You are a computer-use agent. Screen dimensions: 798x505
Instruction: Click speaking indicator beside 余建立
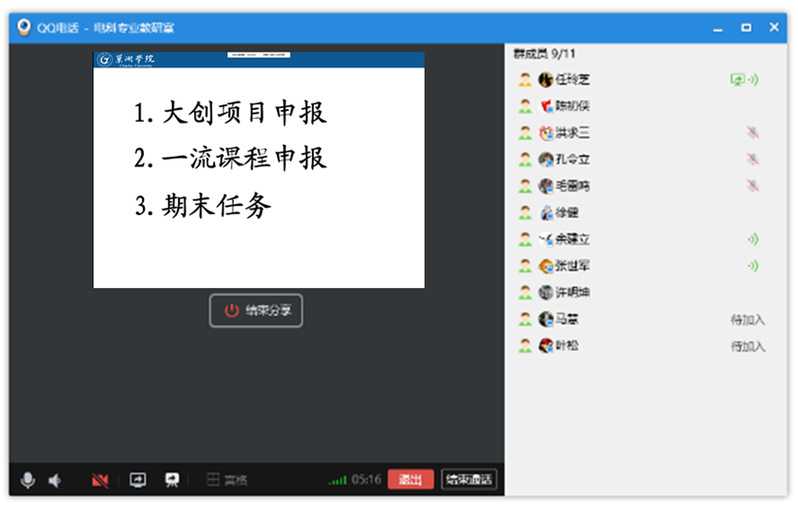752,239
